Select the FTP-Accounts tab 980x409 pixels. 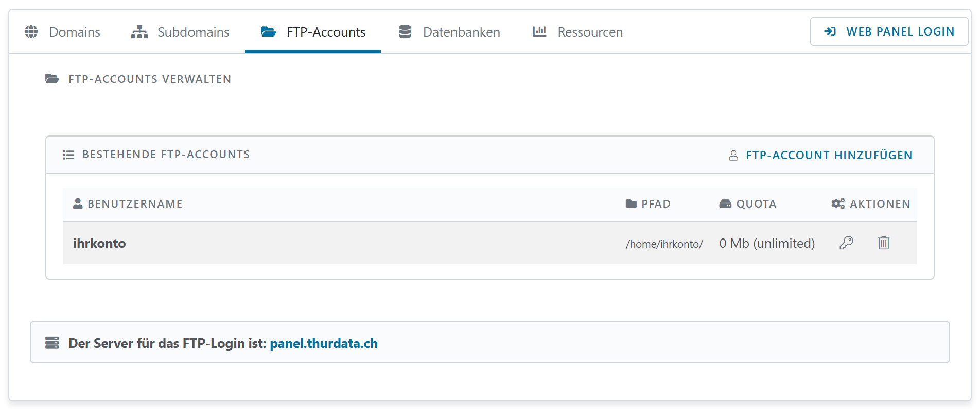coord(313,32)
